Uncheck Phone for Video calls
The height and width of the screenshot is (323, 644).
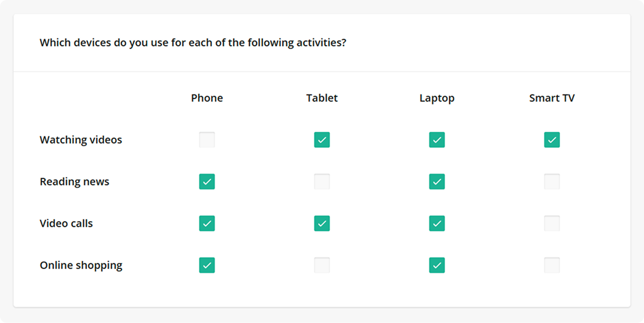207,223
